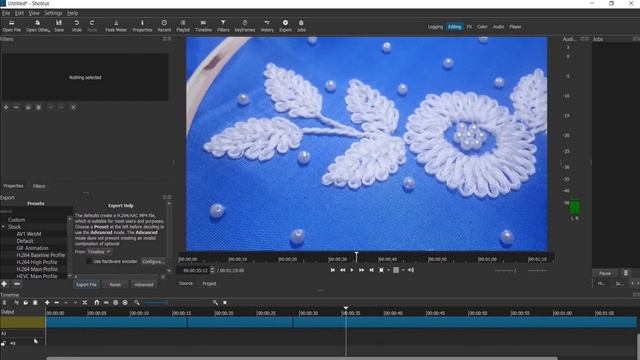640x360 pixels.
Task: Add a filter with plus icon
Action: [x=6, y=107]
